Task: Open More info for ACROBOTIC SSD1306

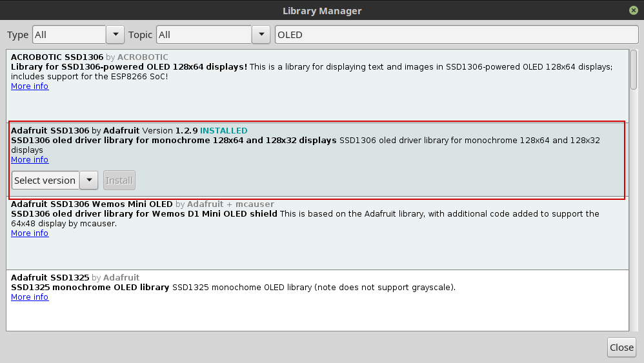Action: [x=30, y=86]
